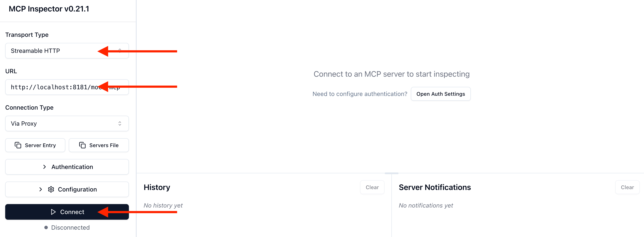644x237 pixels.
Task: Clear the History panel
Action: pos(372,187)
